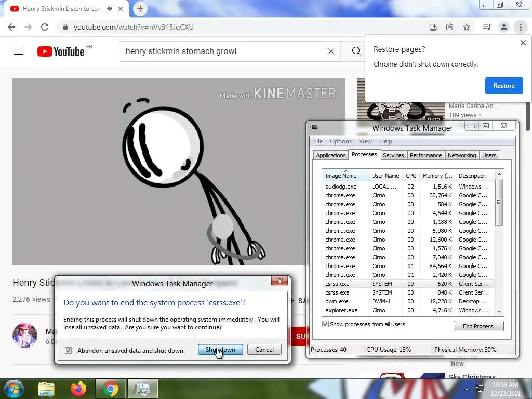Close the Henry Stickmin tab
The width and height of the screenshot is (532, 399).
(x=121, y=9)
